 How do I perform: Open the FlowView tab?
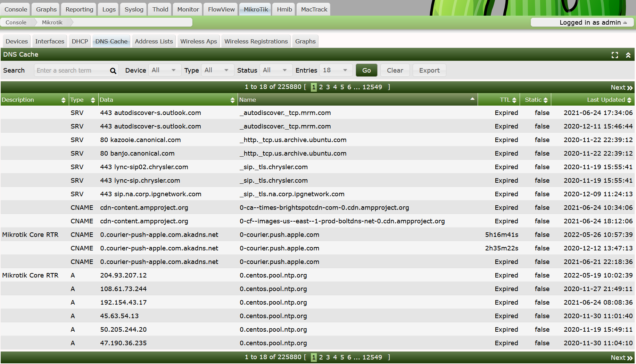221,9
